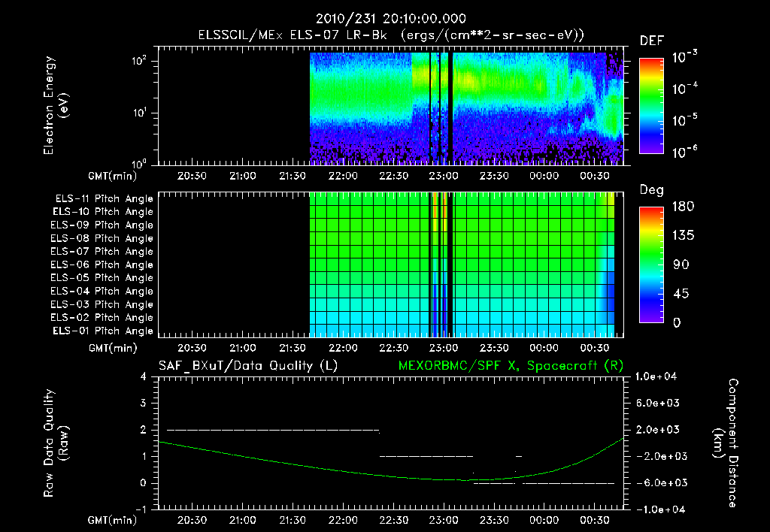Click the 0 tick on Deg scale

pos(677,323)
